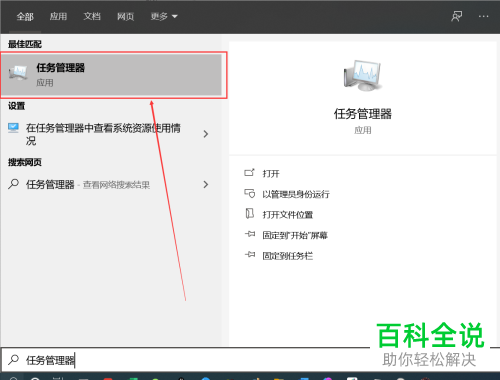Switch to the 文档 search tab
Image resolution: width=500 pixels, height=380 pixels.
[x=92, y=16]
